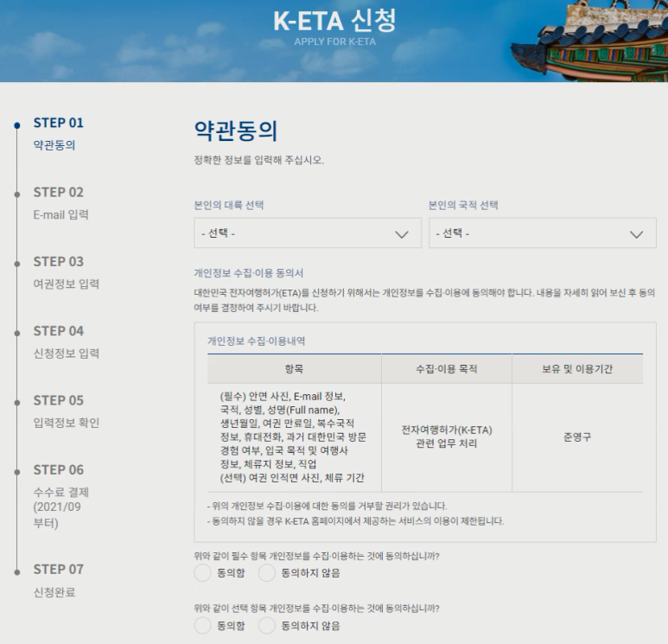Image resolution: width=668 pixels, height=644 pixels.
Task: Open the 본인의 국적 선택 dropdown
Action: pyautogui.click(x=543, y=233)
